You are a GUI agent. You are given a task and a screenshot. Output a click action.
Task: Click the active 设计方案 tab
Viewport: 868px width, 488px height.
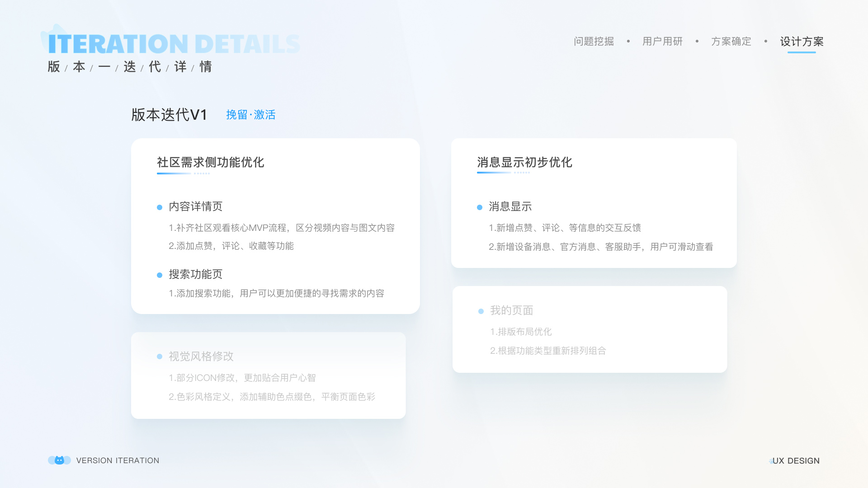pyautogui.click(x=802, y=42)
